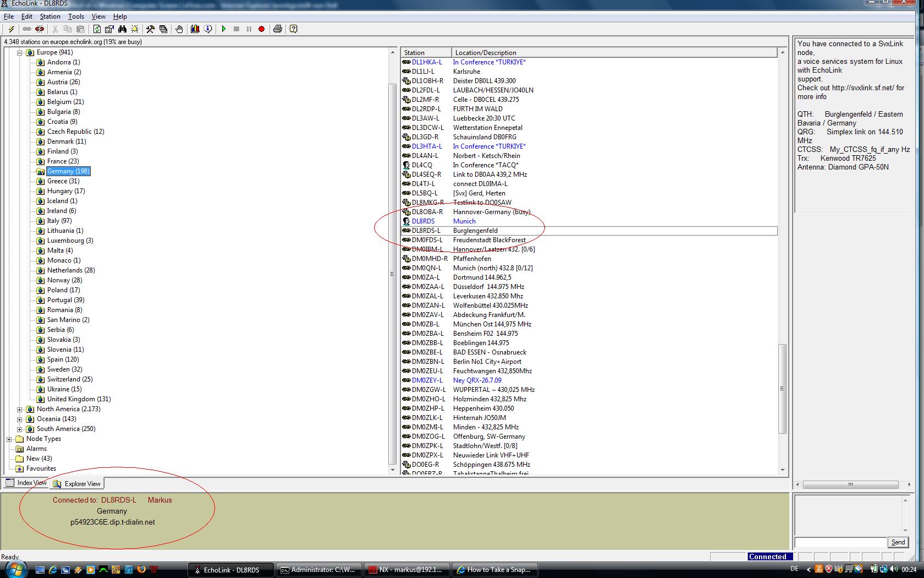924x578 pixels.
Task: Open Setup via the hammer icon
Action: coord(150,29)
